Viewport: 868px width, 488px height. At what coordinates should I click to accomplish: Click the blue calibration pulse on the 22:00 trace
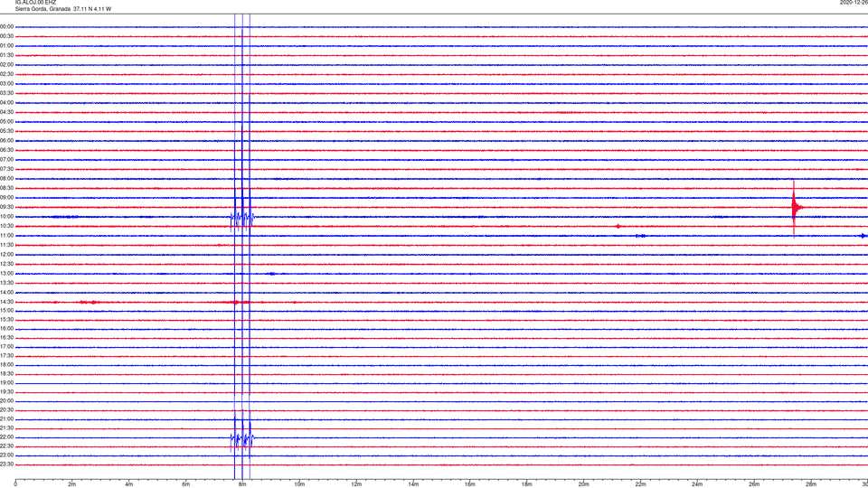tap(242, 439)
